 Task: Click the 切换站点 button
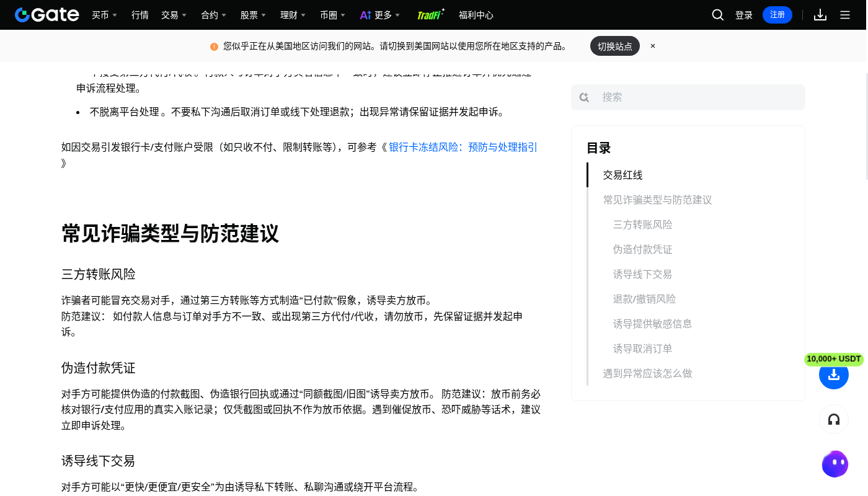coord(615,46)
